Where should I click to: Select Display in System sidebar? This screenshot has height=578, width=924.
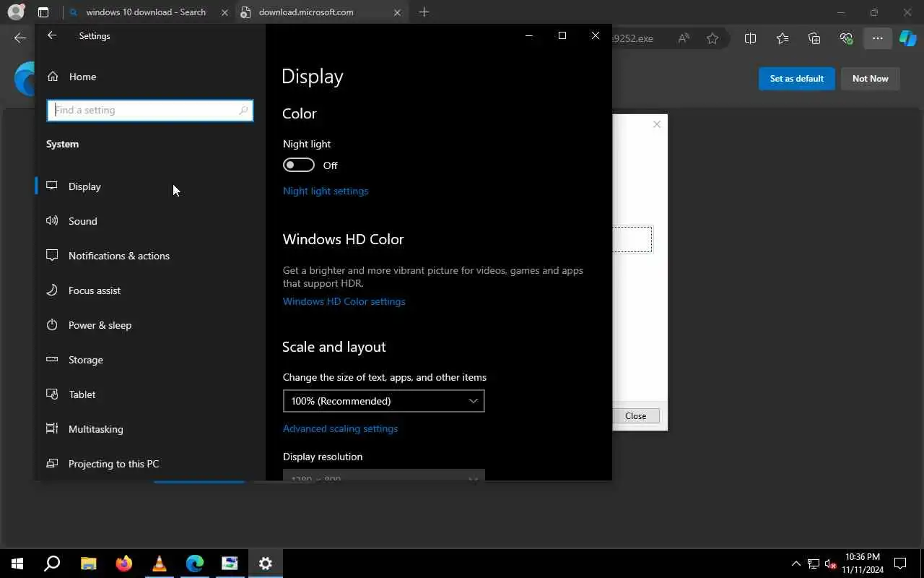[150, 186]
